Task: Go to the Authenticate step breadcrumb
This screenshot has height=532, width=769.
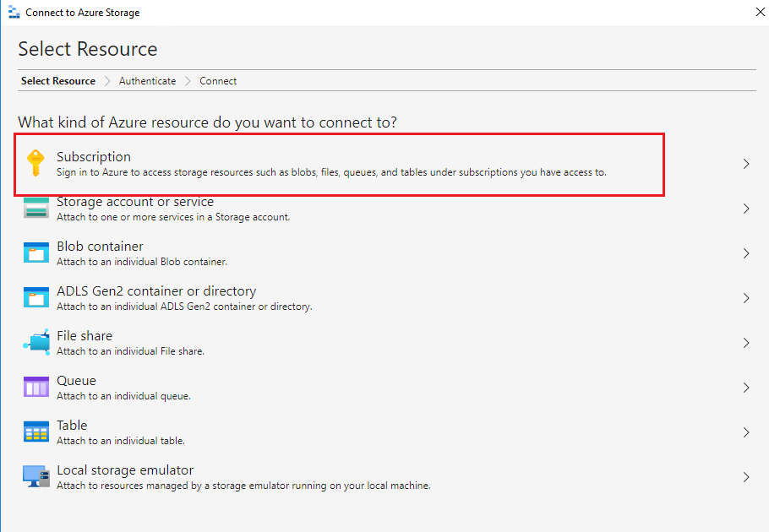Action: (147, 81)
